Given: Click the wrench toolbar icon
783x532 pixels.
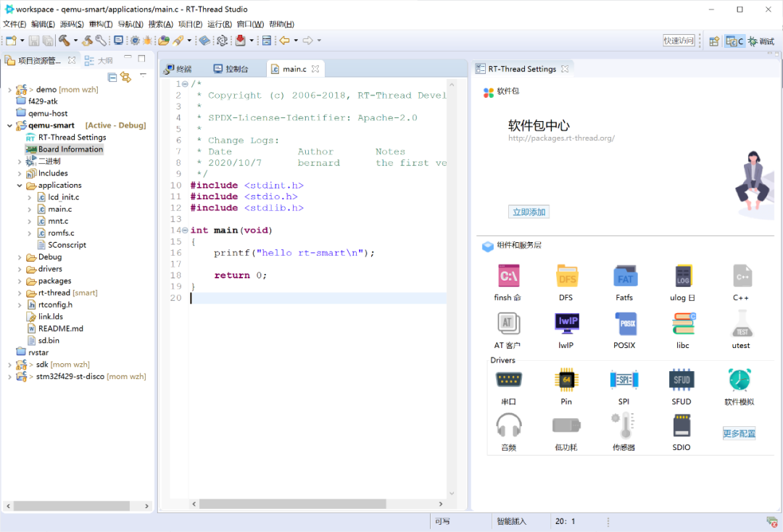Looking at the screenshot, I should [x=100, y=41].
